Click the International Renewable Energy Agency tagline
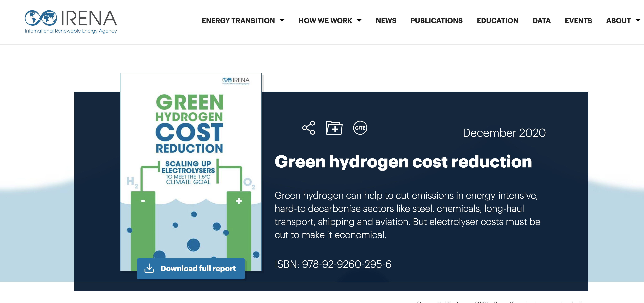This screenshot has height=303, width=644. [71, 31]
